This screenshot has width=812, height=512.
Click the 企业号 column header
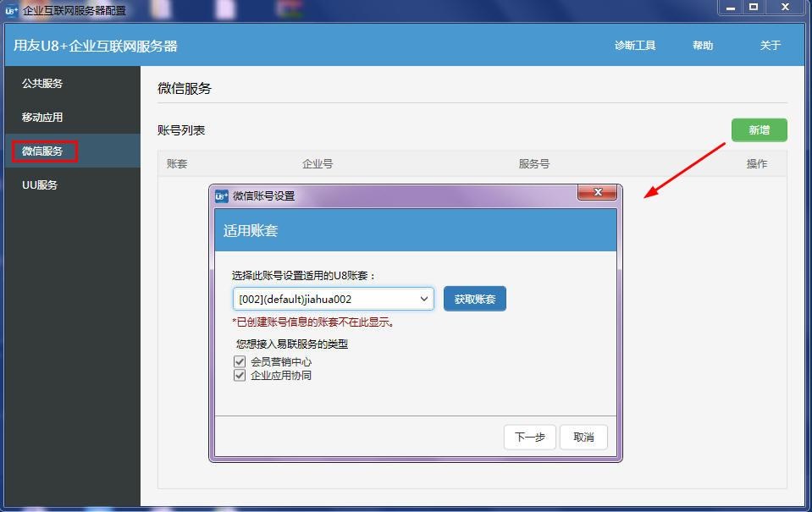tap(318, 164)
